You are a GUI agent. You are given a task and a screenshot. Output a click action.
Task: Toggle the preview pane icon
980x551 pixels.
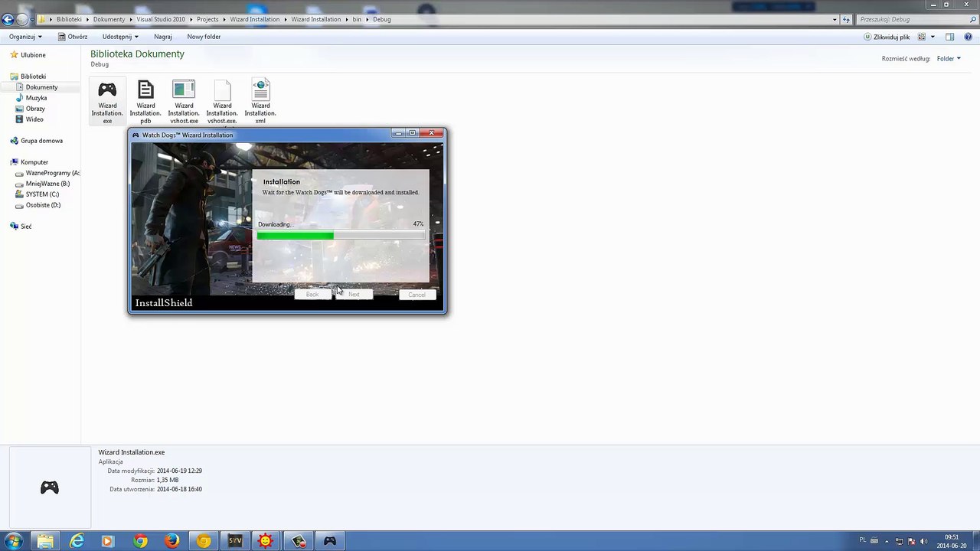pos(950,37)
